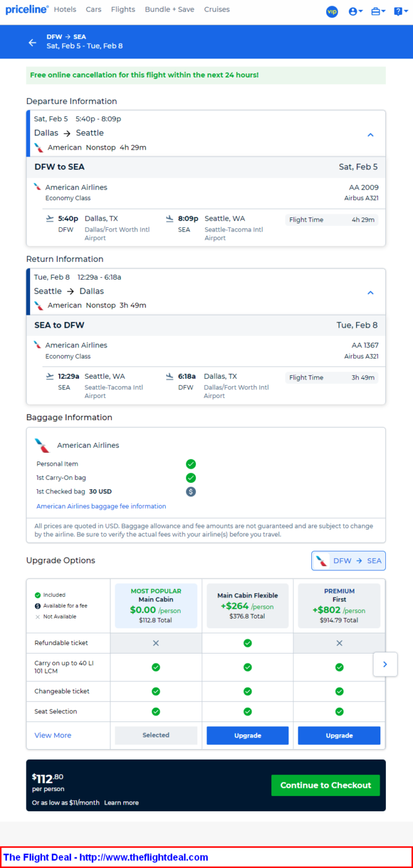
Task: Collapse the Seattle to Dallas return details
Action: [370, 293]
